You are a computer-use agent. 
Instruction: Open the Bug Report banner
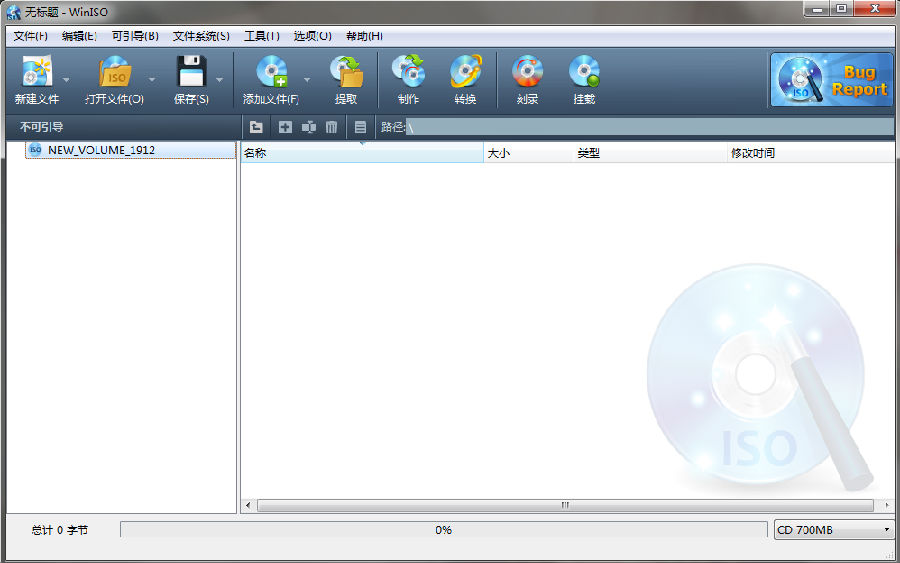[x=832, y=80]
